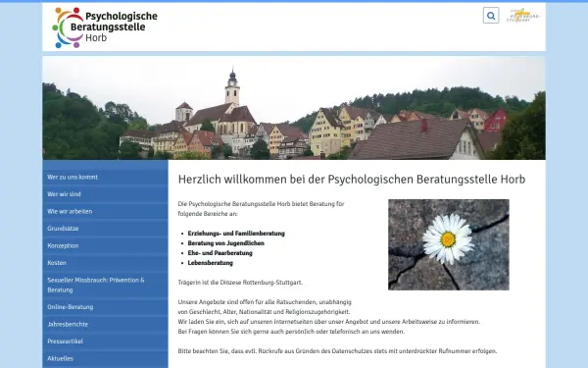588x368 pixels.
Task: Click the 'Bitte beachten Sie' notice text
Action: [x=337, y=351]
